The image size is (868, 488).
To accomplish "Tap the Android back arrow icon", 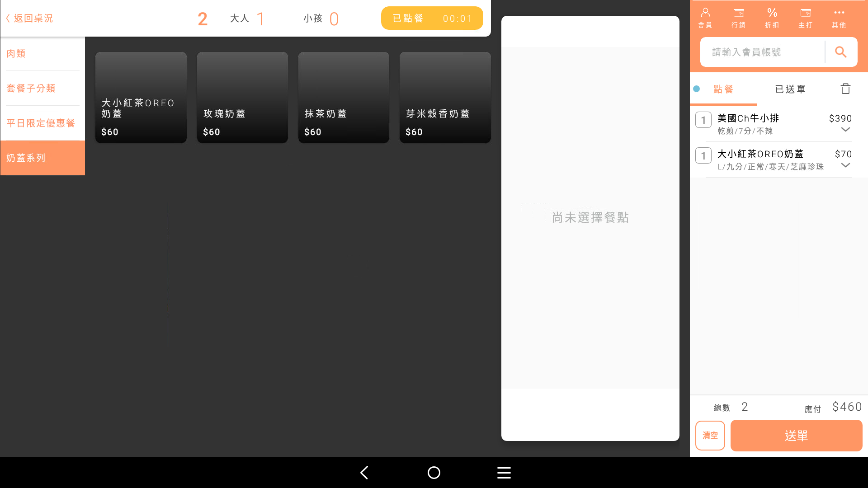I will tap(364, 473).
